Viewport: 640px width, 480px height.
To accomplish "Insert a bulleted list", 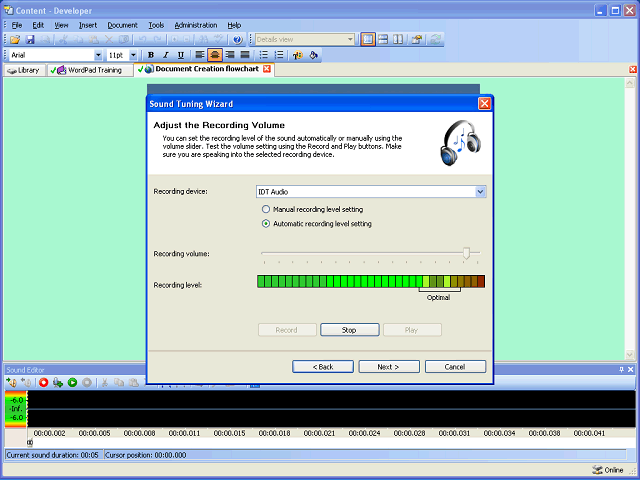I will point(264,55).
